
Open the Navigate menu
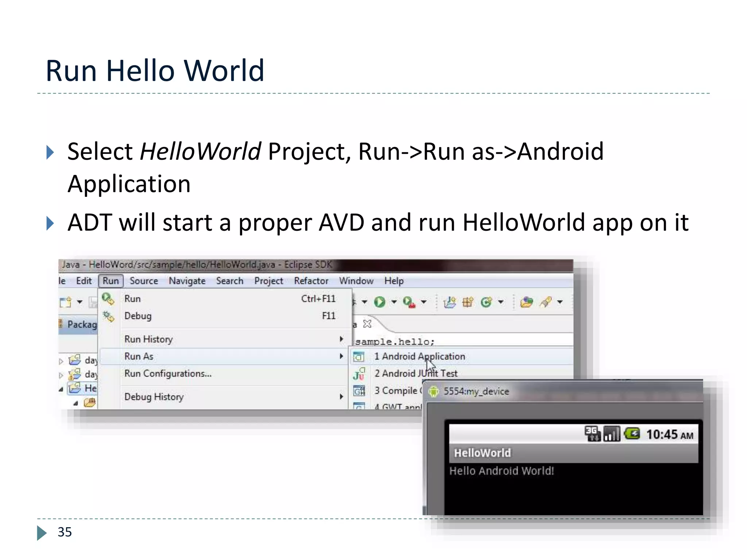click(187, 281)
